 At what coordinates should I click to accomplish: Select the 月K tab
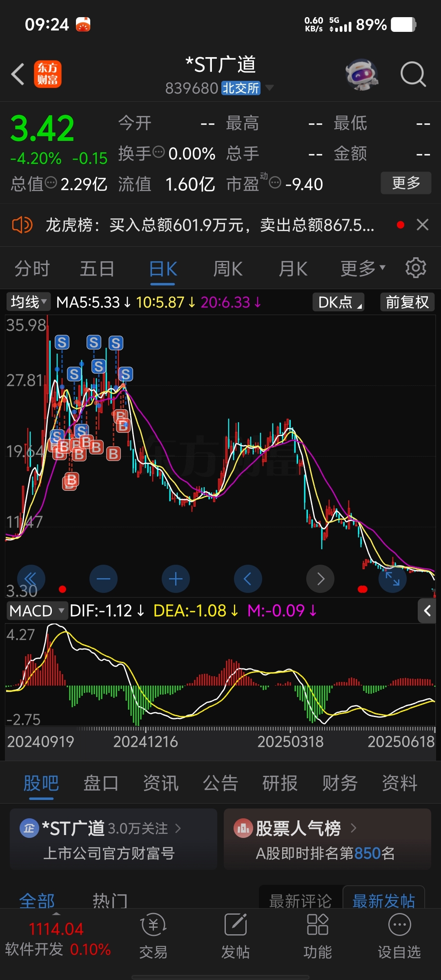293,269
